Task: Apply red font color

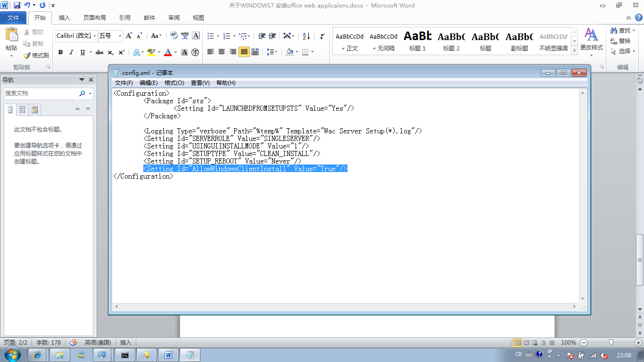Action: click(168, 52)
